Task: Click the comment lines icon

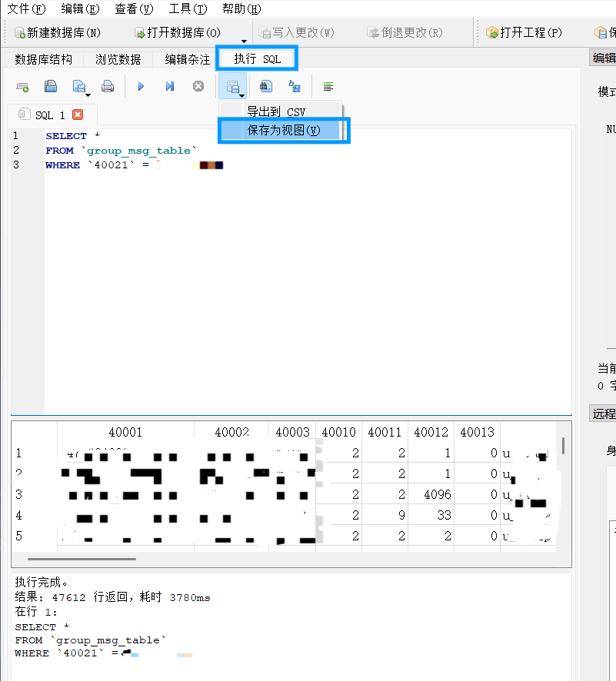Action: 328,86
